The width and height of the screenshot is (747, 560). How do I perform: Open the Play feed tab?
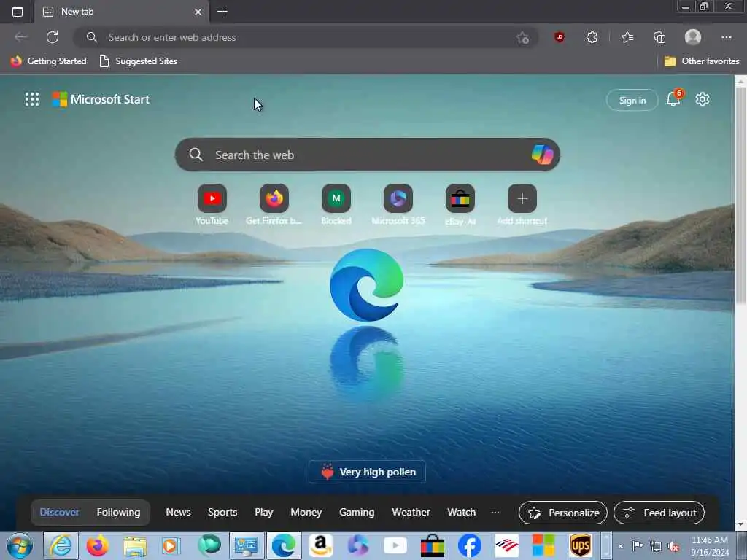coord(264,512)
